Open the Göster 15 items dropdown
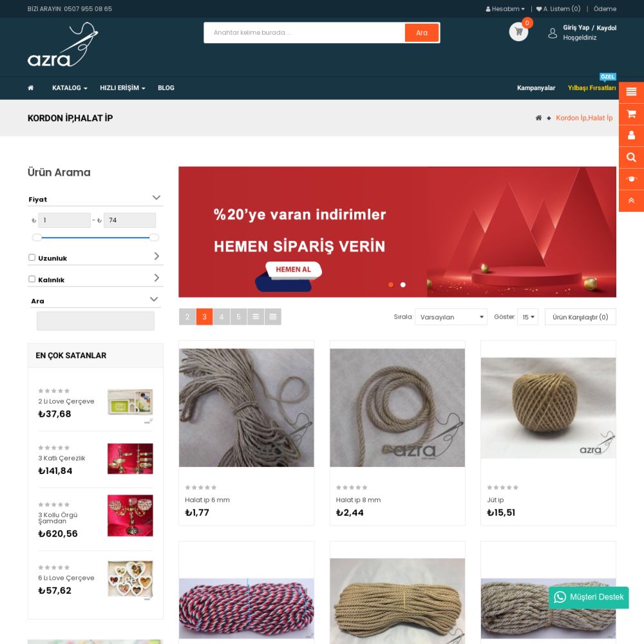The height and width of the screenshot is (644, 644). click(528, 317)
